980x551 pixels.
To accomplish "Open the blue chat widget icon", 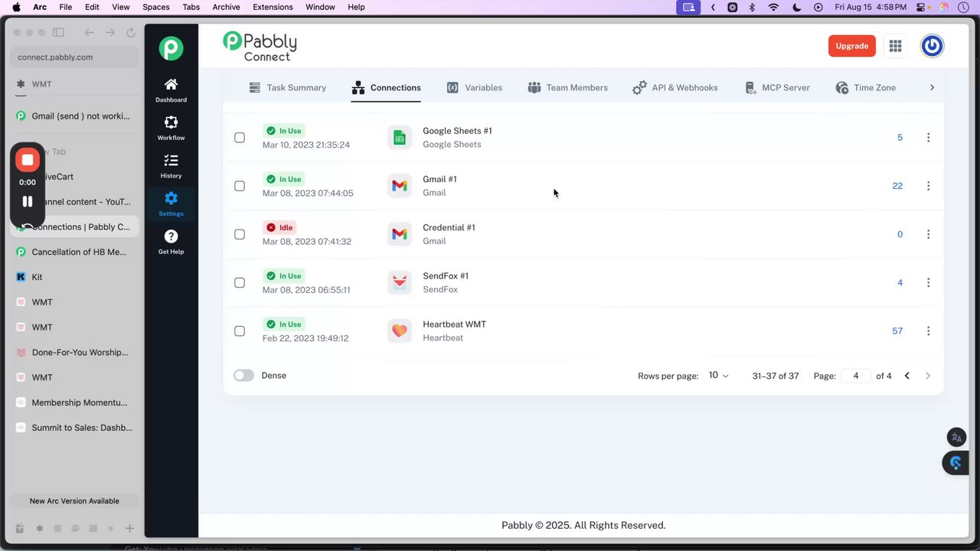I will [x=955, y=463].
